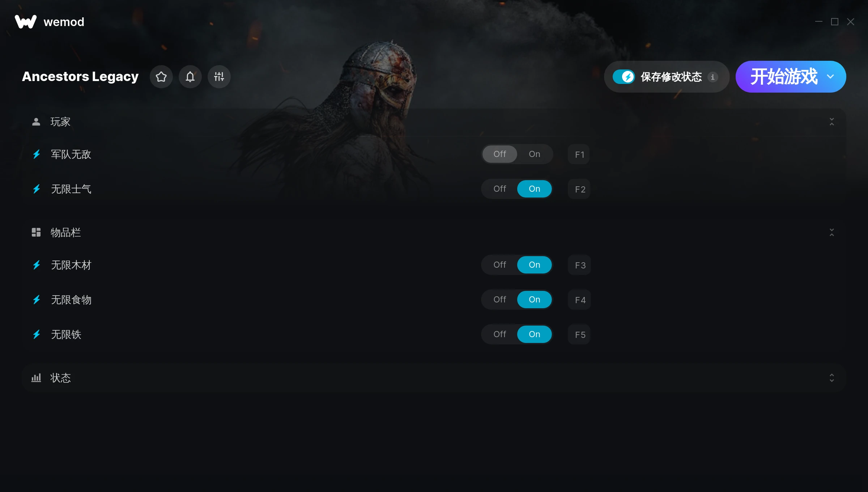
Task: Open the notification bell icon
Action: [190, 77]
